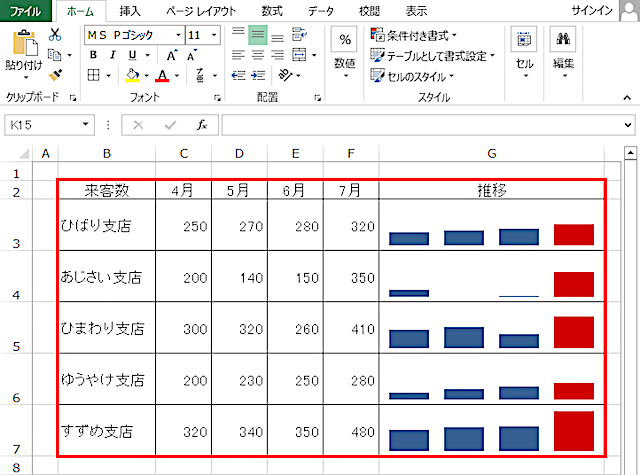Toggle the Middle Align button
Screen dimensions: 640x475
point(257,34)
